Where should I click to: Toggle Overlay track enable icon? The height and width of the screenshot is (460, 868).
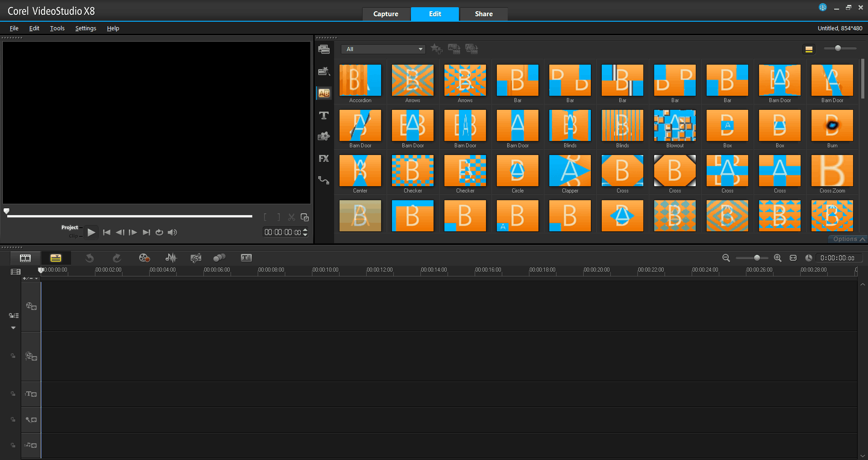31,356
